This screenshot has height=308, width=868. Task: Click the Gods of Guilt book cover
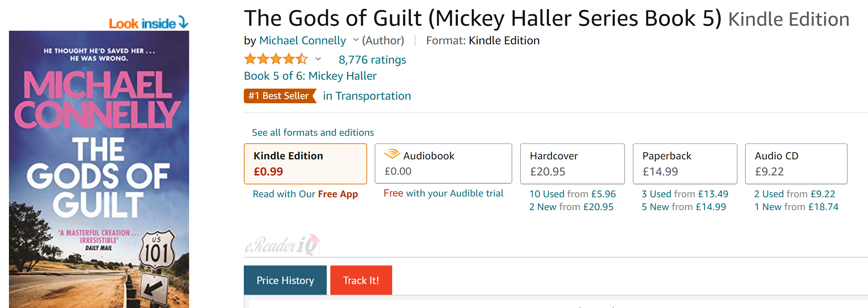pyautogui.click(x=99, y=169)
